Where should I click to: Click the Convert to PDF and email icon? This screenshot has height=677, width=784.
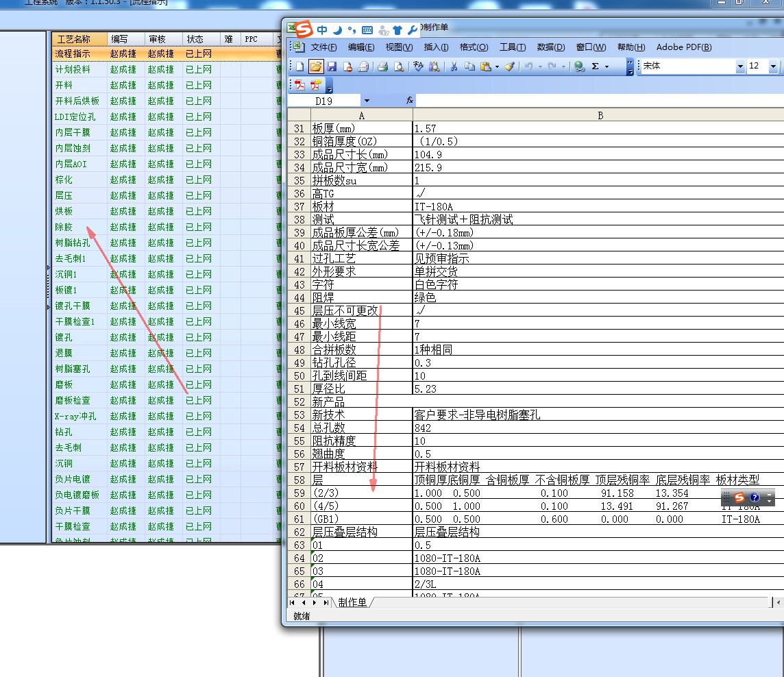[315, 85]
